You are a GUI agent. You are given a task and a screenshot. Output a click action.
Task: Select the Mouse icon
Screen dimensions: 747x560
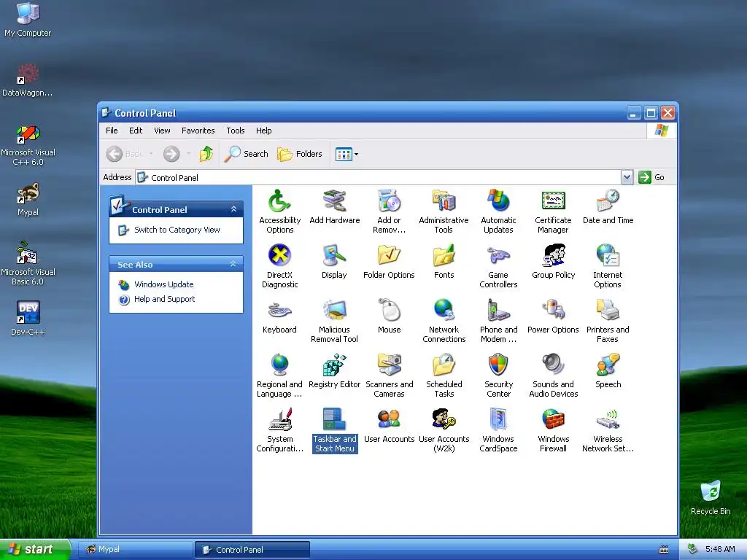tap(390, 311)
